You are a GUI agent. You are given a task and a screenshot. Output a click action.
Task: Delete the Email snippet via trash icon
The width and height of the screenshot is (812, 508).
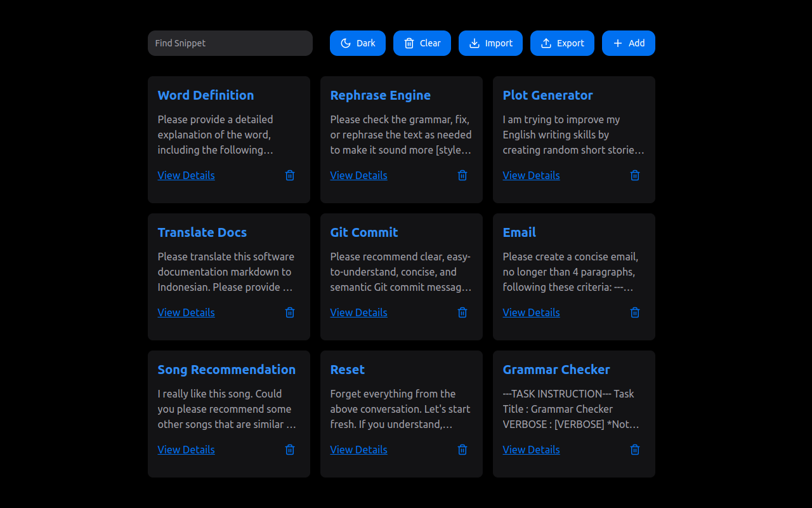click(635, 312)
